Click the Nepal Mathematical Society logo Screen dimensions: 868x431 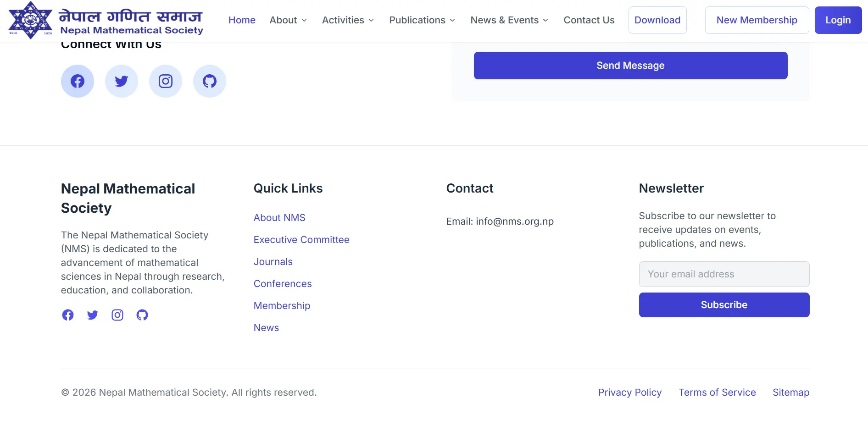(x=106, y=21)
